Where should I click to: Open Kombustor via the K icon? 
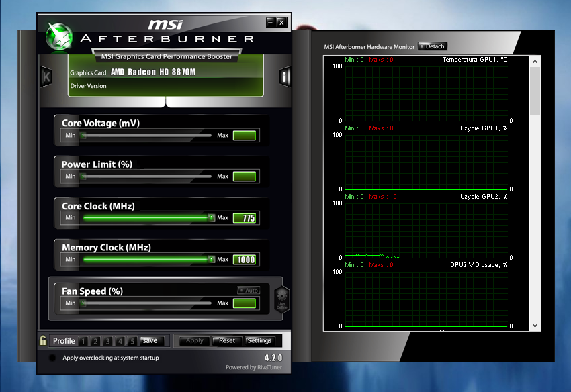pos(46,77)
